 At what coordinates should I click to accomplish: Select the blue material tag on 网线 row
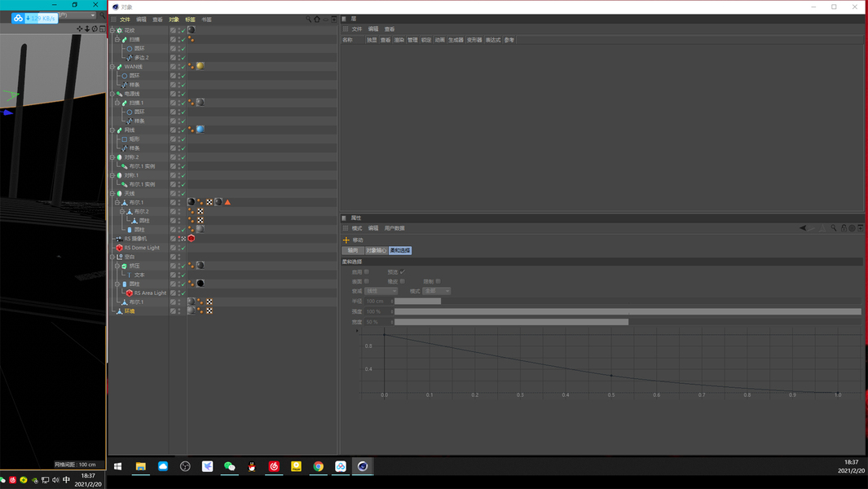[200, 130]
